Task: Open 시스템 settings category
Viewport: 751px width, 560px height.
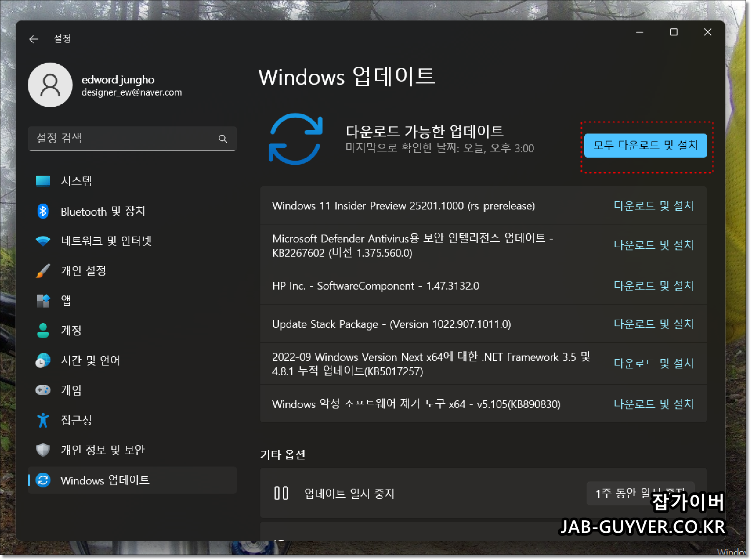Action: coord(132,181)
